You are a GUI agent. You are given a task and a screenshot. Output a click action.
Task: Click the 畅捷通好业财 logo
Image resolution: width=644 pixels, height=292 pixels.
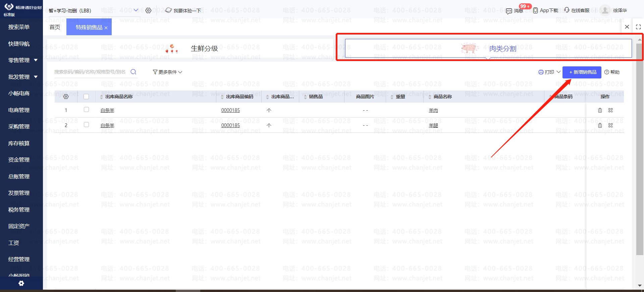23,8
